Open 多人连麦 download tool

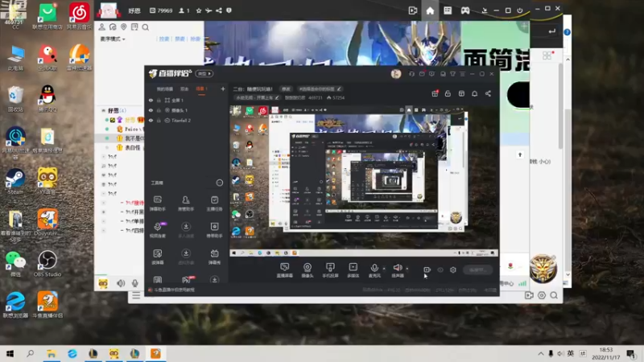coord(186,230)
